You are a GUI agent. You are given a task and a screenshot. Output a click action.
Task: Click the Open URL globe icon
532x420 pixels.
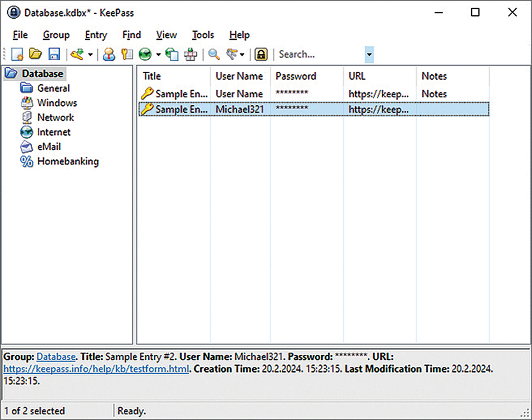pos(145,54)
